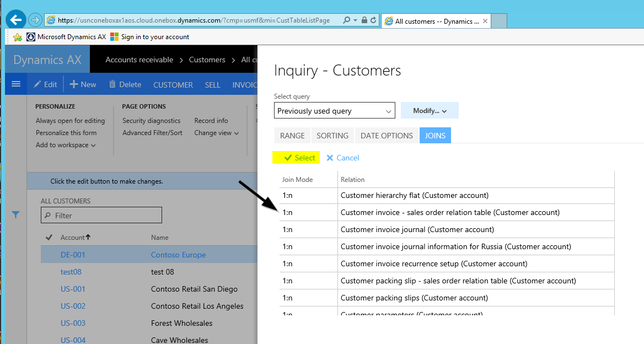This screenshot has height=344, width=644.
Task: Open the hamburger navigation menu
Action: 15,84
